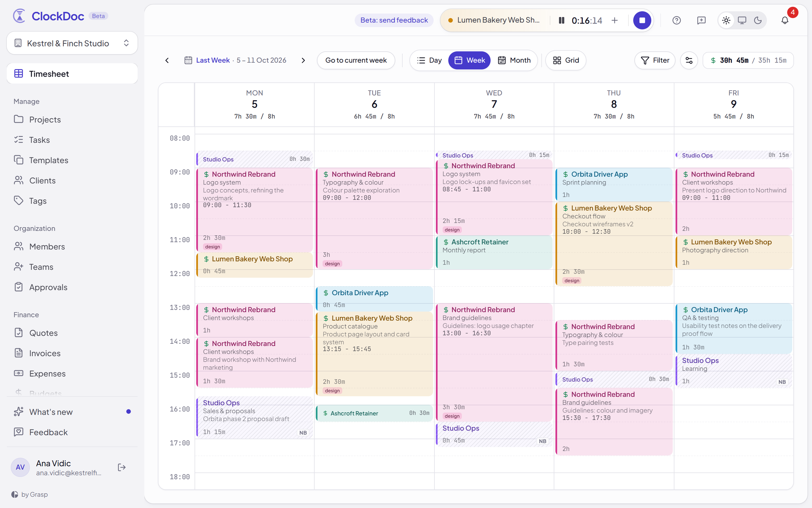
Task: Open the feedback message icon in header
Action: pyautogui.click(x=701, y=20)
